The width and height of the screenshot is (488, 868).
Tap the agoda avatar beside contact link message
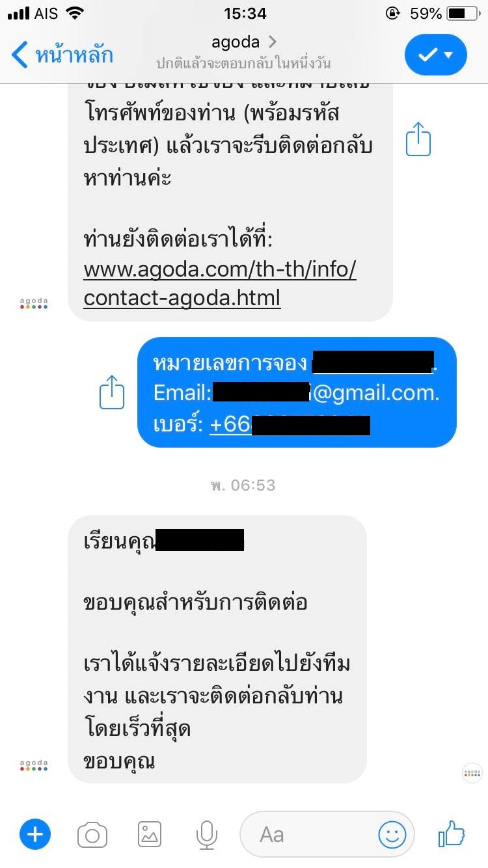pos(34,303)
